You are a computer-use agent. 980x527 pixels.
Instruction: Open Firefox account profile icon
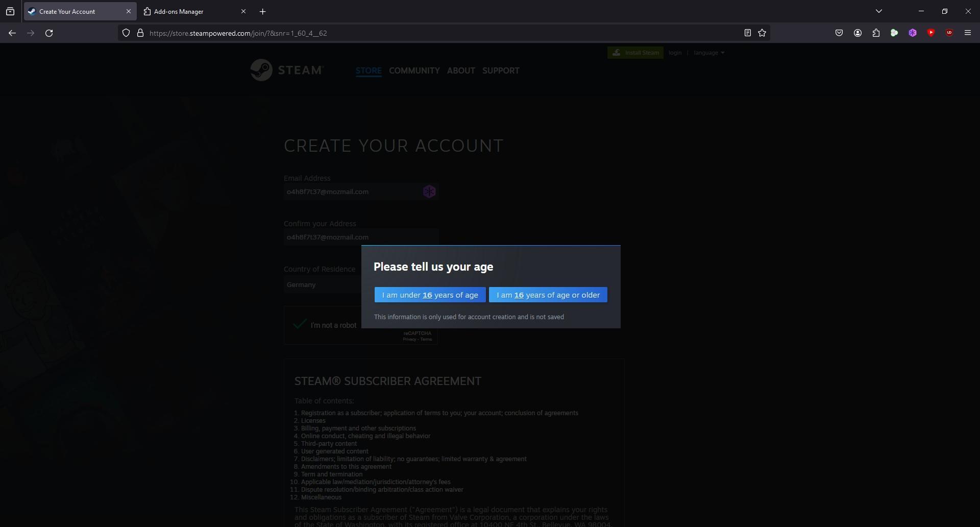(857, 33)
